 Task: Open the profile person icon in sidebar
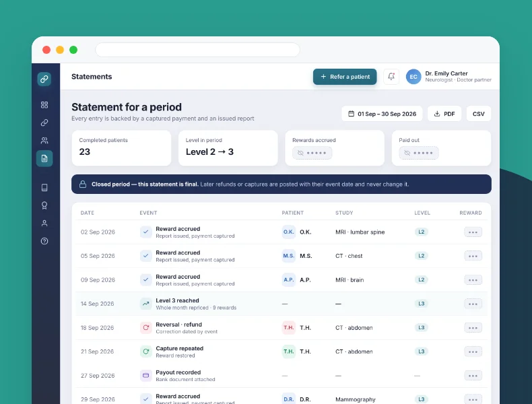click(x=44, y=223)
